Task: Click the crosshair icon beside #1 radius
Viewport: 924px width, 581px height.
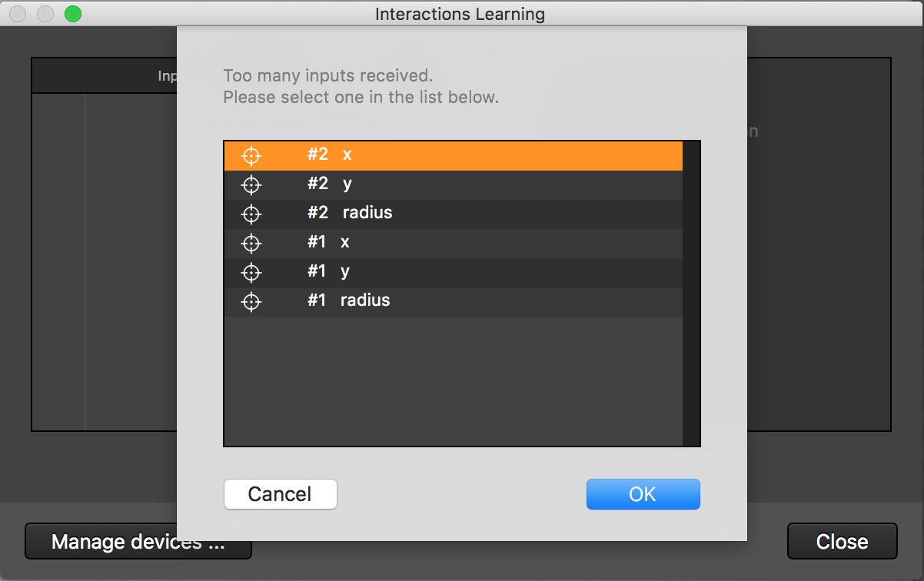Action: coord(251,301)
